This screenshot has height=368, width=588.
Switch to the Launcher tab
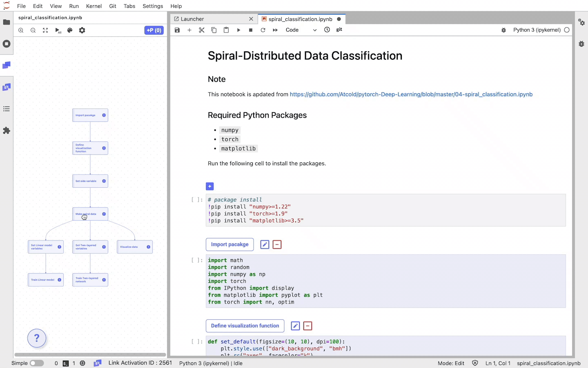click(x=192, y=19)
